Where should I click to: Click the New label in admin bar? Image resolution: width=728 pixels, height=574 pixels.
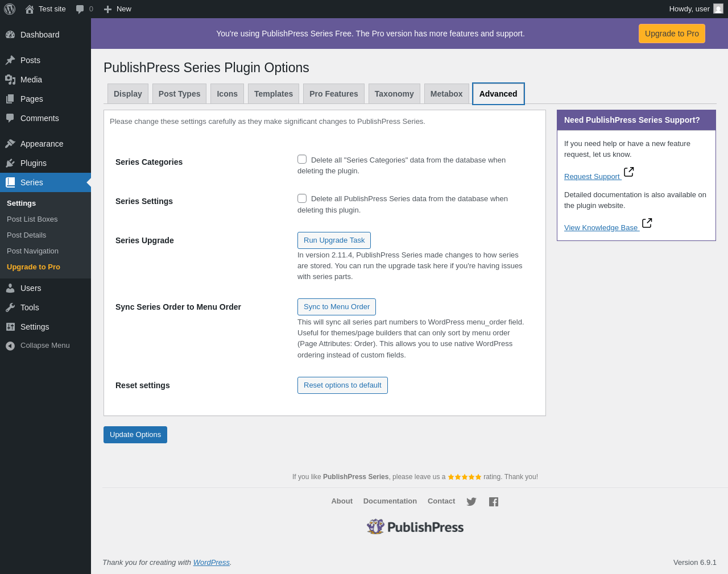pos(124,9)
